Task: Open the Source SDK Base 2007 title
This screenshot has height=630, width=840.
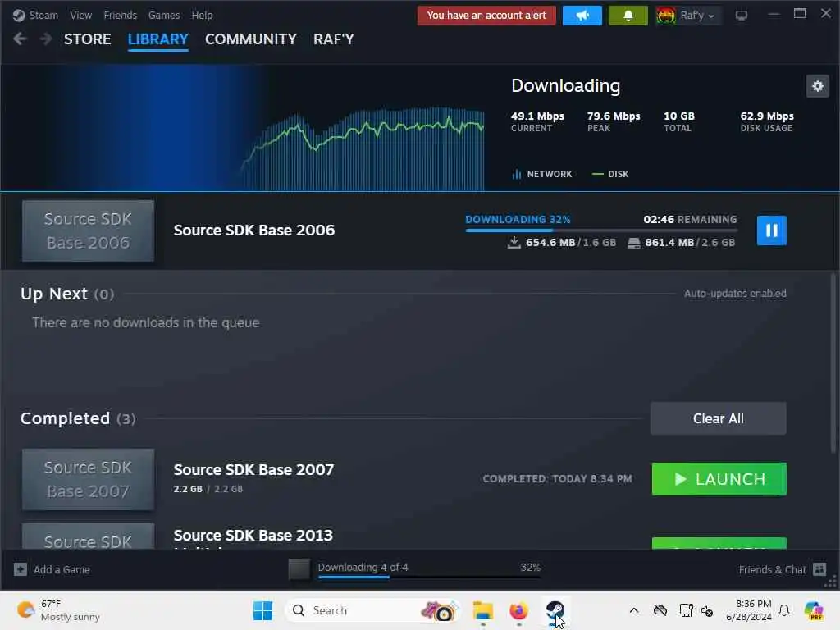Action: (x=253, y=470)
